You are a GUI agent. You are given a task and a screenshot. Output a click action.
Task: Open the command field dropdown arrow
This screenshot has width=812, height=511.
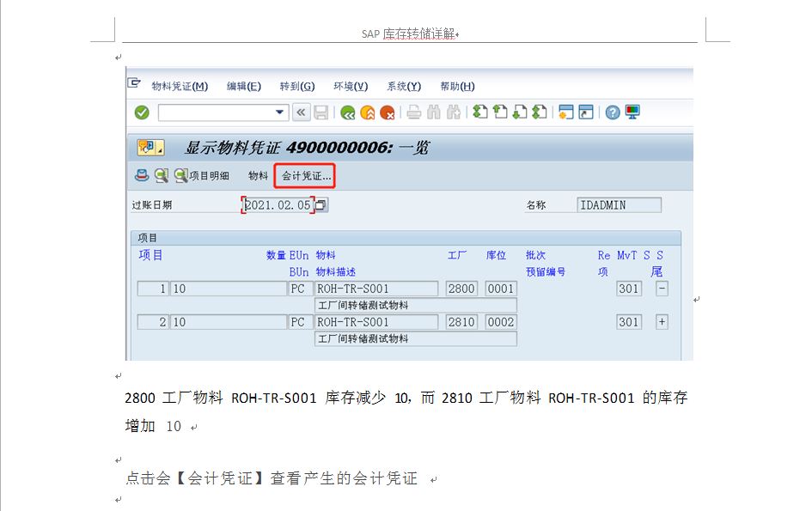pyautogui.click(x=279, y=113)
